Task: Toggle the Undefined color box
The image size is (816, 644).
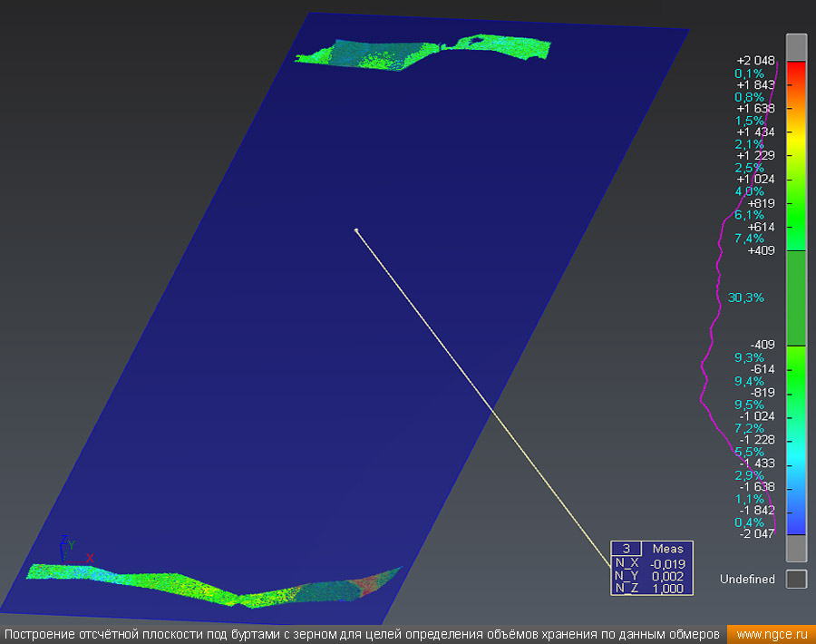Action: [x=795, y=579]
